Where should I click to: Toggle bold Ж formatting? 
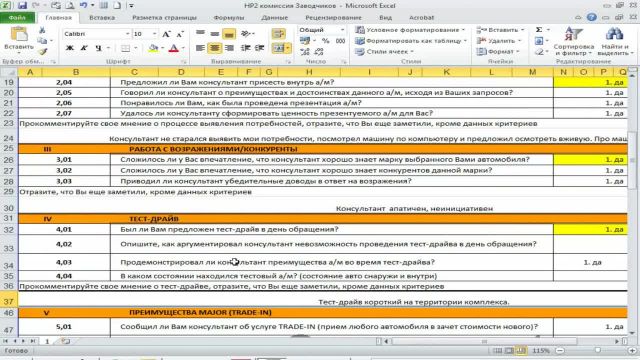70,48
